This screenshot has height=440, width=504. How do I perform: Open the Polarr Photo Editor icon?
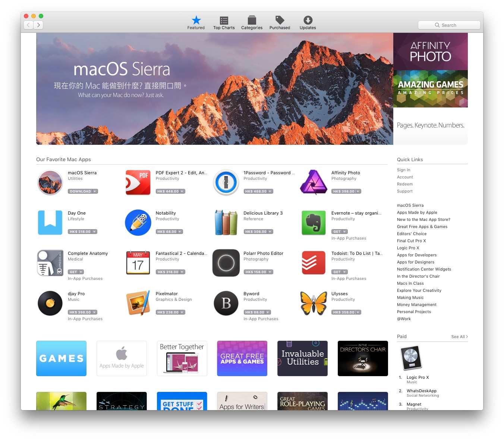tap(226, 263)
